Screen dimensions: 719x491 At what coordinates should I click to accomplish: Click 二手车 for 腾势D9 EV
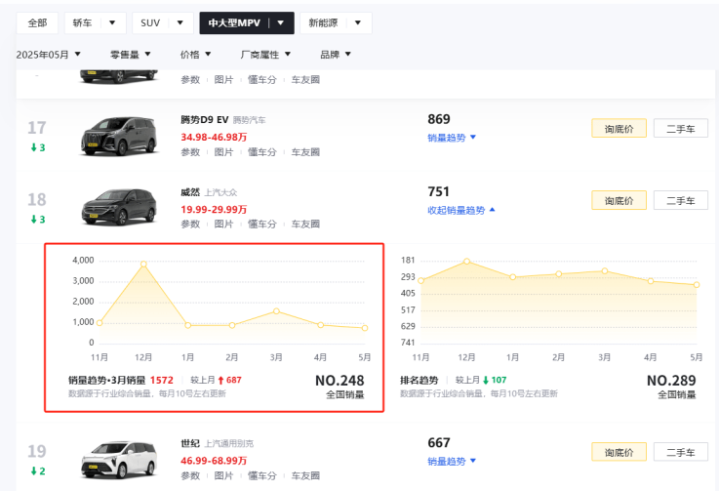tap(681, 128)
